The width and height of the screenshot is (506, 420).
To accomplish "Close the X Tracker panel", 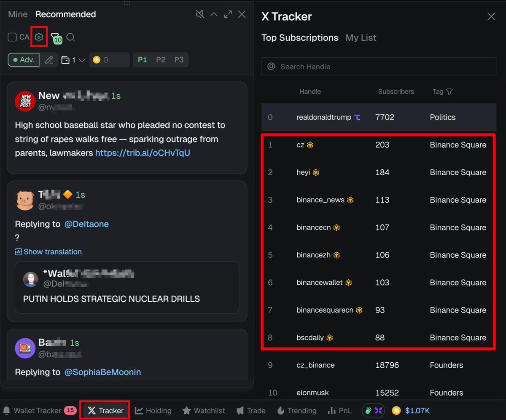I will coord(491,16).
